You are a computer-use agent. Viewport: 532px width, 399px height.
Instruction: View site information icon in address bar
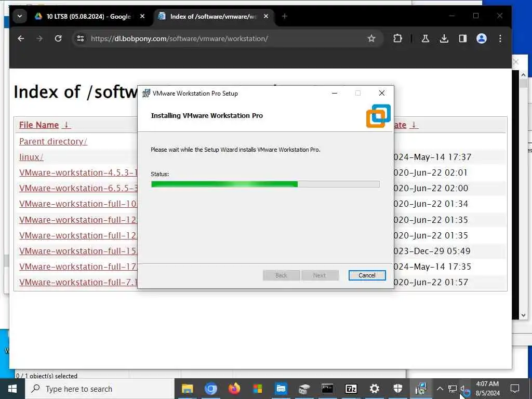(x=81, y=38)
